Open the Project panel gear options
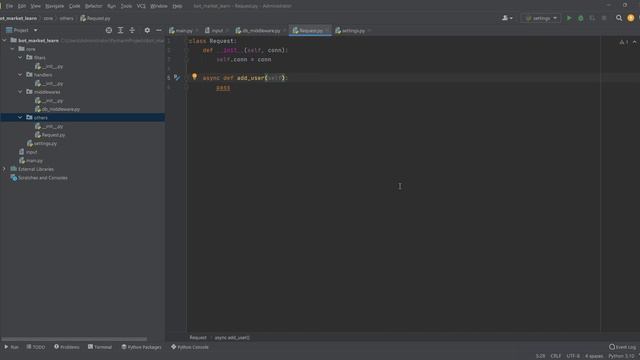 pos(147,30)
